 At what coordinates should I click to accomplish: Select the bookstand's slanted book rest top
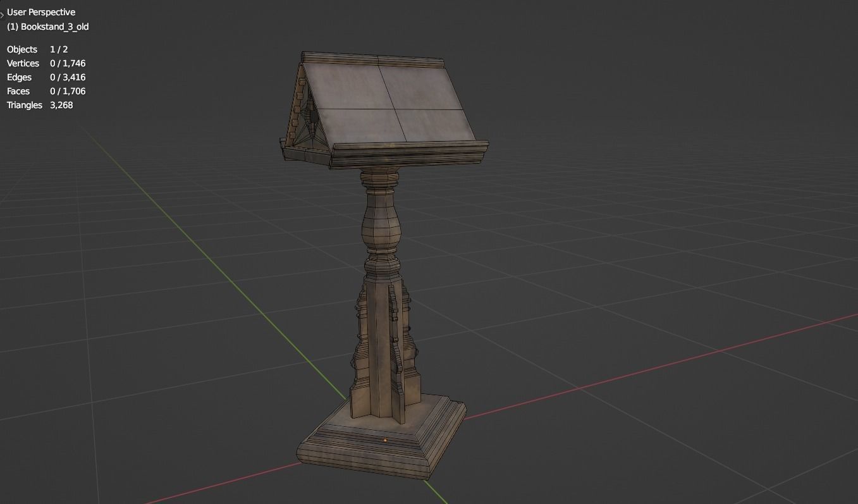click(x=389, y=103)
